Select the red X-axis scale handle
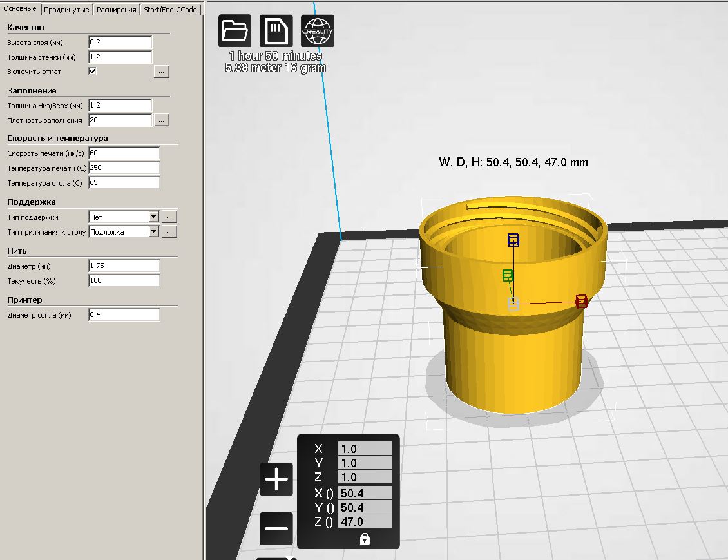Viewport: 728px width, 560px height. [x=581, y=302]
